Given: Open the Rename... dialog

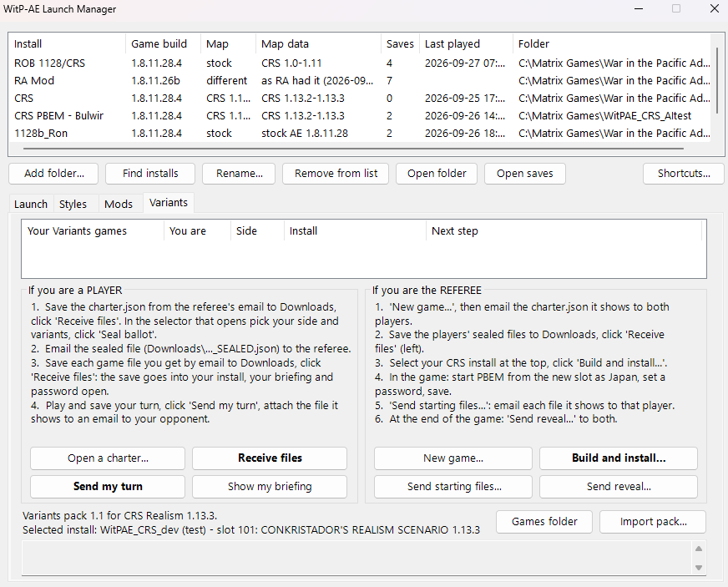Looking at the screenshot, I should tap(239, 174).
